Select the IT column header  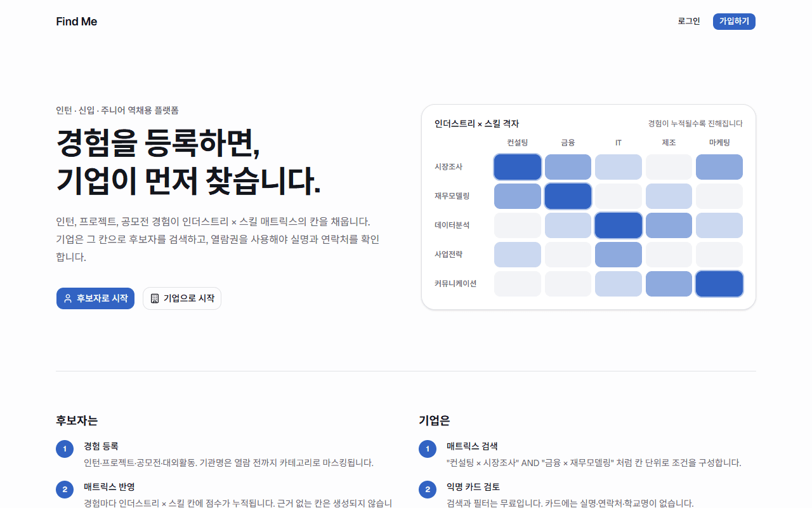[619, 143]
